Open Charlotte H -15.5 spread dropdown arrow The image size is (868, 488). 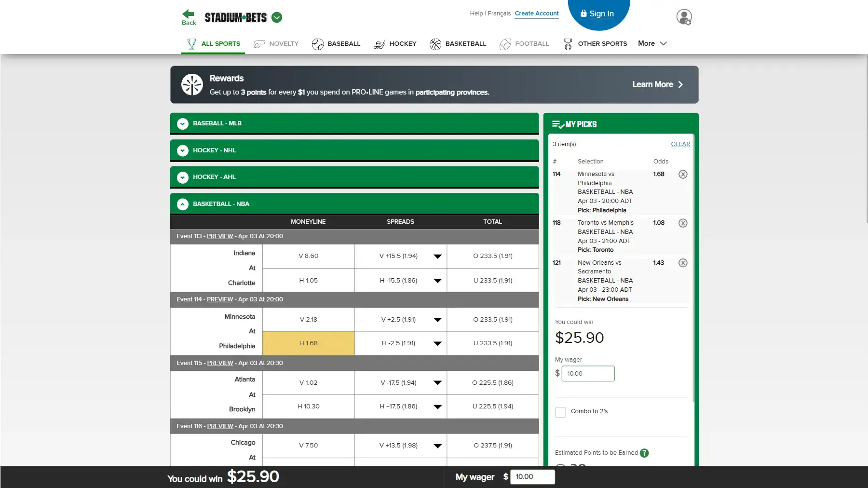pyautogui.click(x=438, y=281)
